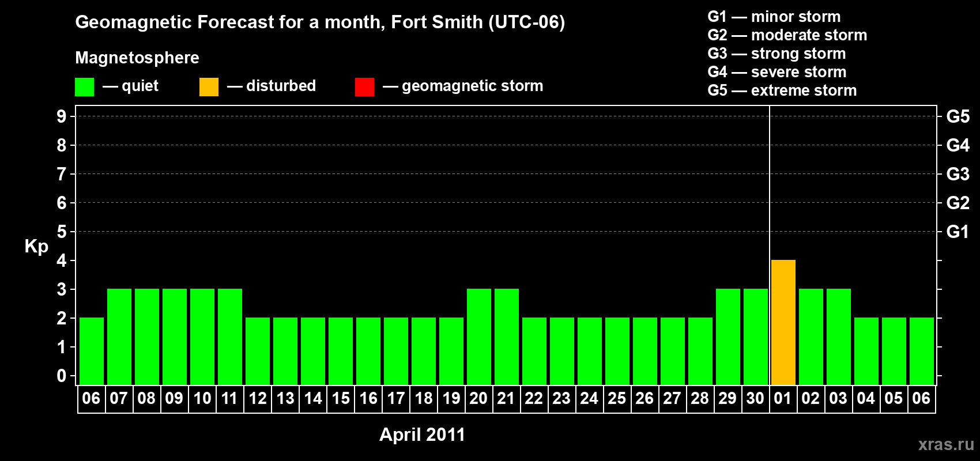Click the Kp axis value 0
Viewport: 980px width, 461px height.
coord(62,376)
